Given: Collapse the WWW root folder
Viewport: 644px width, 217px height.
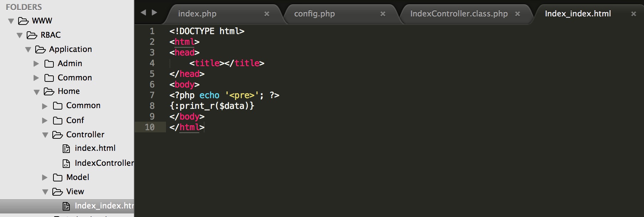Looking at the screenshot, I should tap(11, 21).
